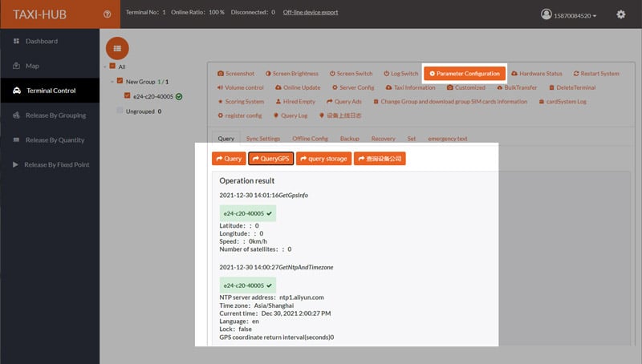Open cardSystem Log option
642x364 pixels.
pyautogui.click(x=563, y=102)
